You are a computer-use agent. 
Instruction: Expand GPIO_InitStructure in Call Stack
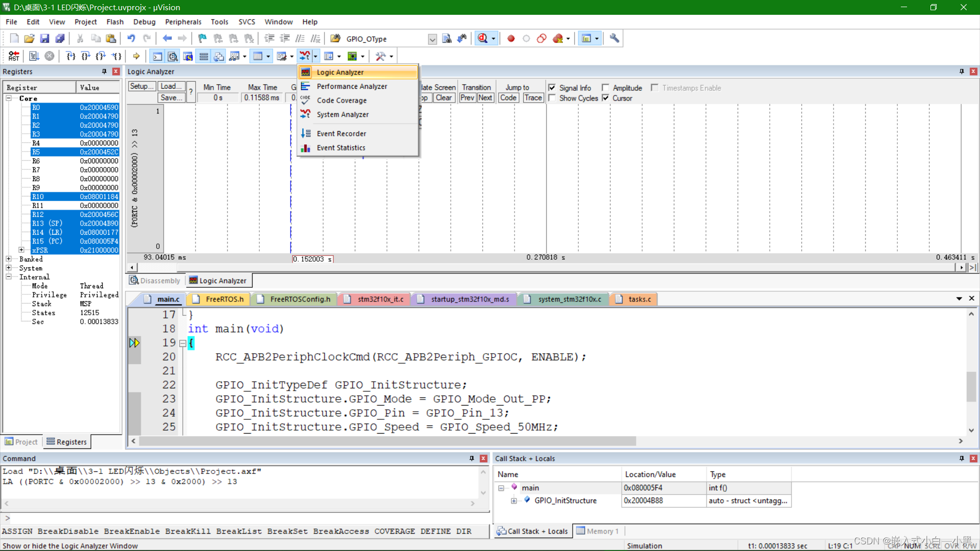point(514,500)
